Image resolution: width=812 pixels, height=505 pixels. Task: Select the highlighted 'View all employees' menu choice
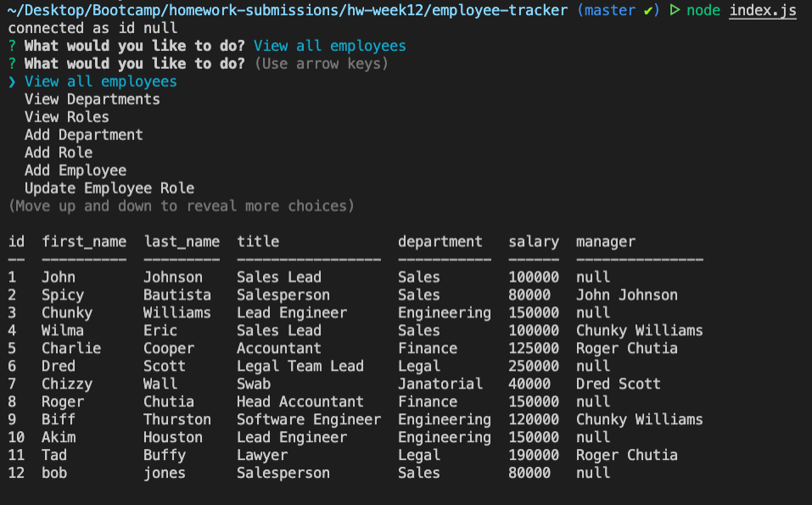tap(100, 81)
